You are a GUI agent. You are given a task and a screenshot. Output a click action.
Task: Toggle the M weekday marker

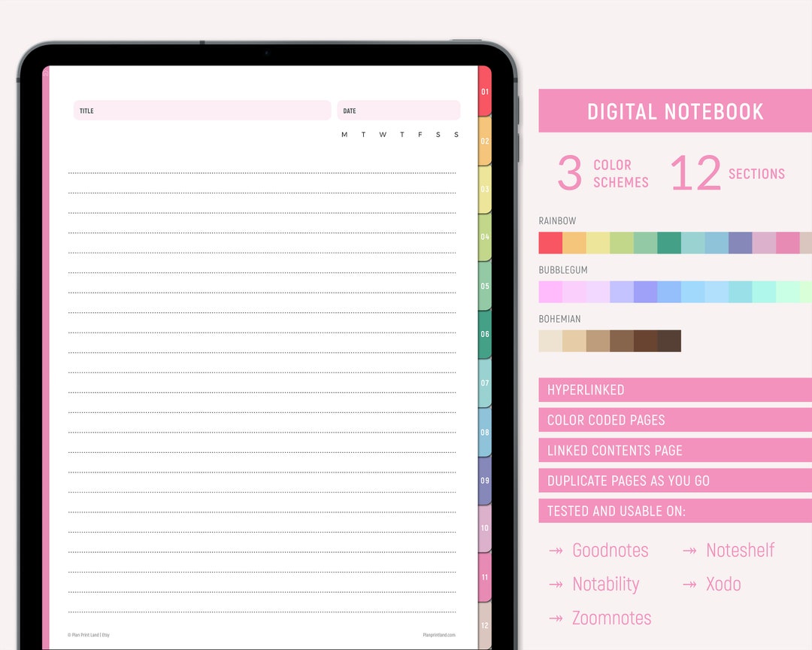click(x=344, y=135)
